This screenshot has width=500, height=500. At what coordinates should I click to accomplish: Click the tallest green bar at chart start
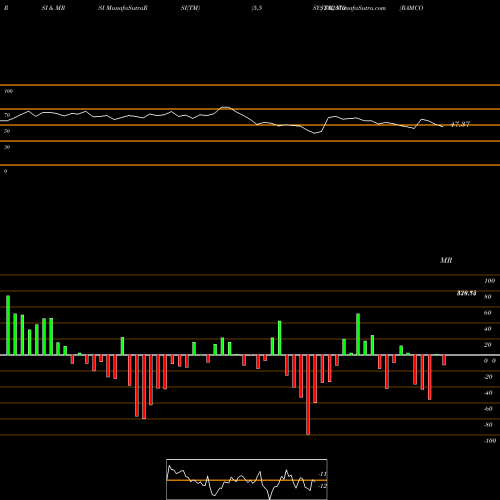[x=8, y=325]
